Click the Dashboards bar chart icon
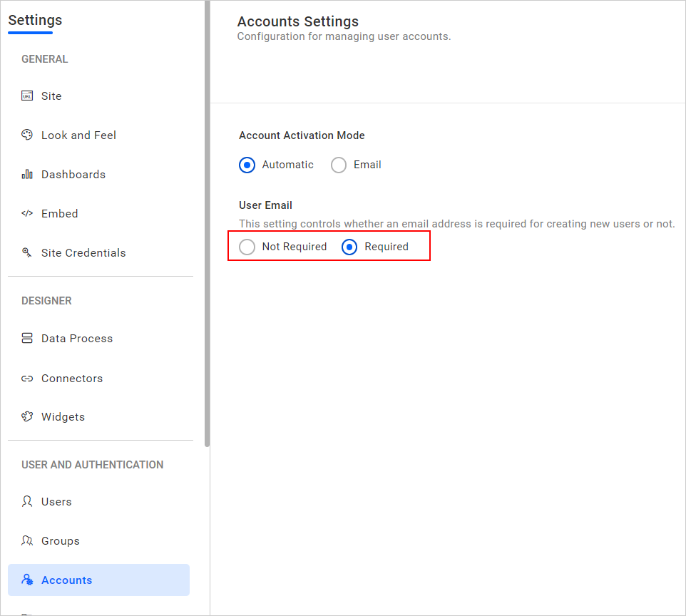686x616 pixels. tap(27, 174)
